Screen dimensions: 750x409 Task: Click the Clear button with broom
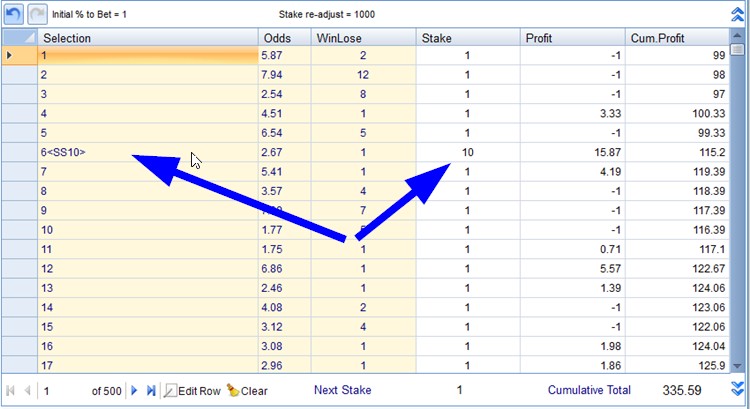click(247, 391)
